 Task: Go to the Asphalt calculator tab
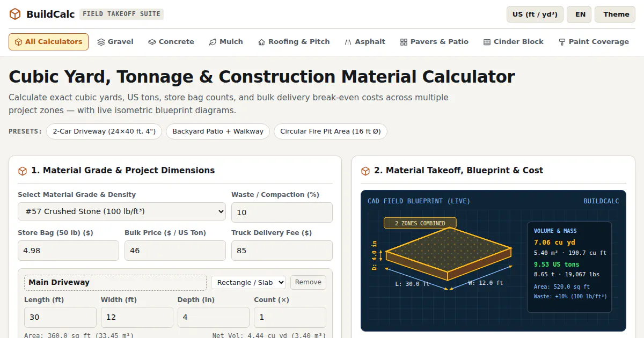pos(365,42)
